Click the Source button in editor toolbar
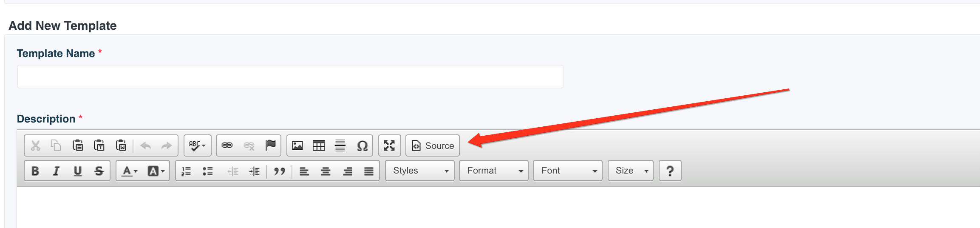980x228 pixels. tap(433, 145)
